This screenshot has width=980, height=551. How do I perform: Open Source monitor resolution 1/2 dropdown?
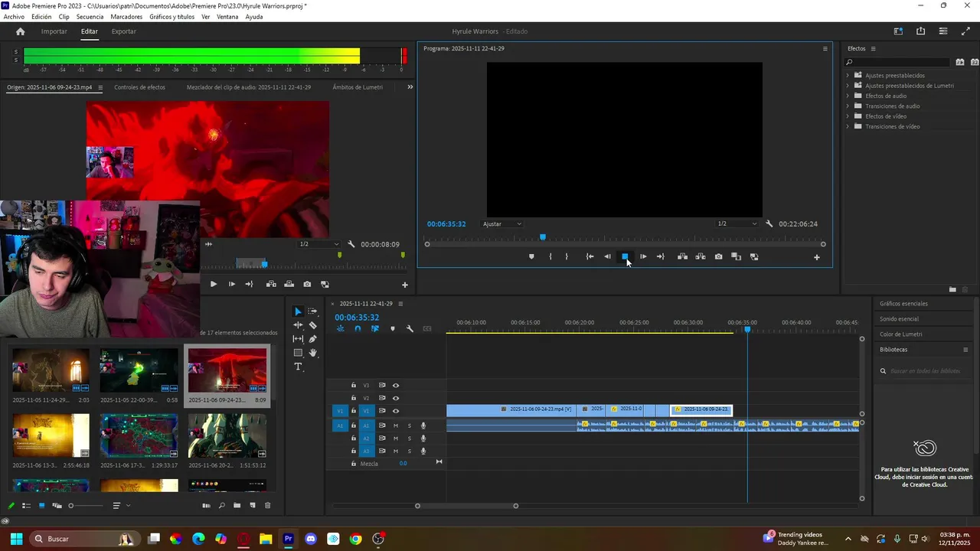(x=318, y=244)
